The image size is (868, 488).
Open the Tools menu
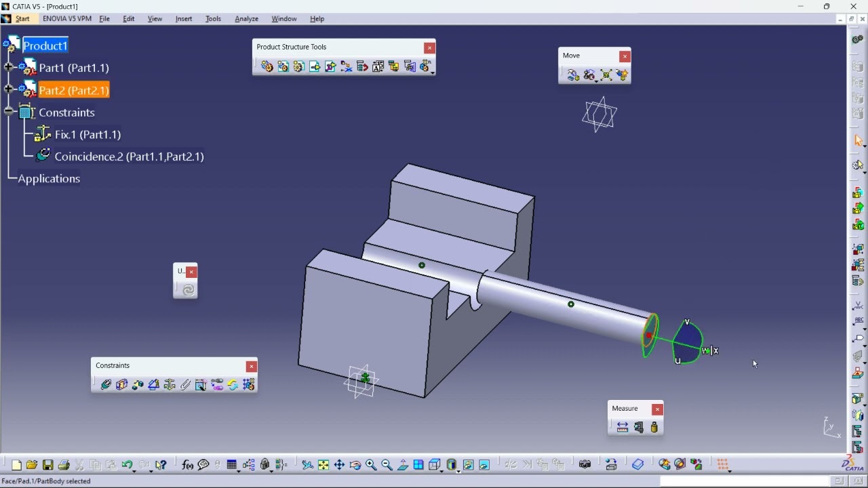coord(214,19)
